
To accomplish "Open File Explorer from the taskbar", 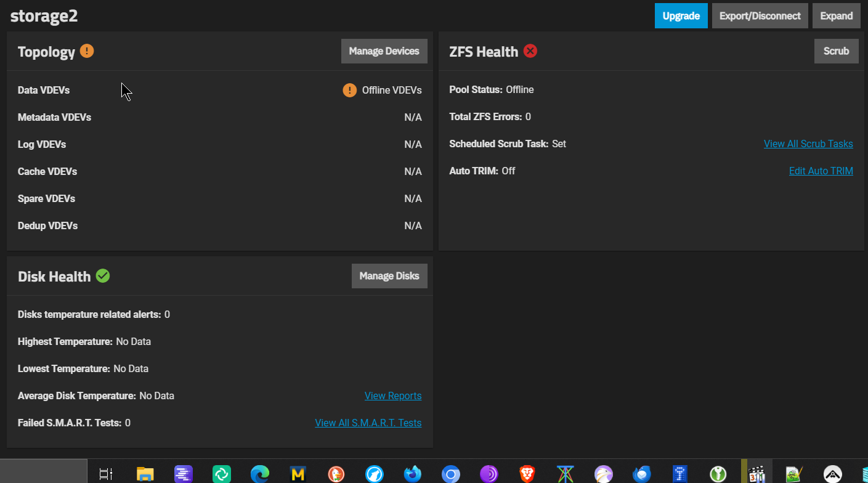I will pyautogui.click(x=145, y=474).
